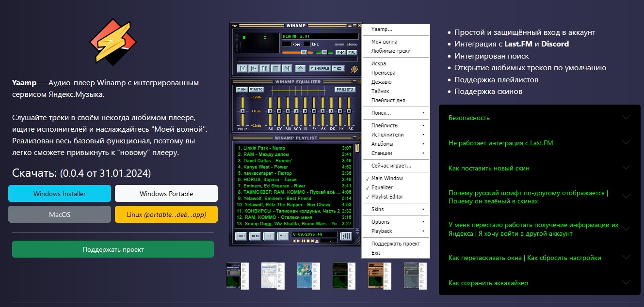The height and width of the screenshot is (307, 644).
Task: Open the Options submenu
Action: 396,222
